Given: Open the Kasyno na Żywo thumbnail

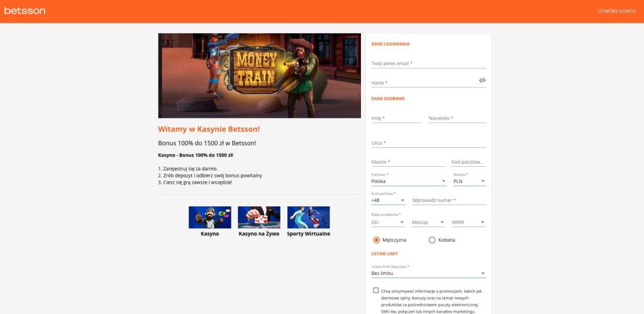Looking at the screenshot, I should tap(259, 217).
